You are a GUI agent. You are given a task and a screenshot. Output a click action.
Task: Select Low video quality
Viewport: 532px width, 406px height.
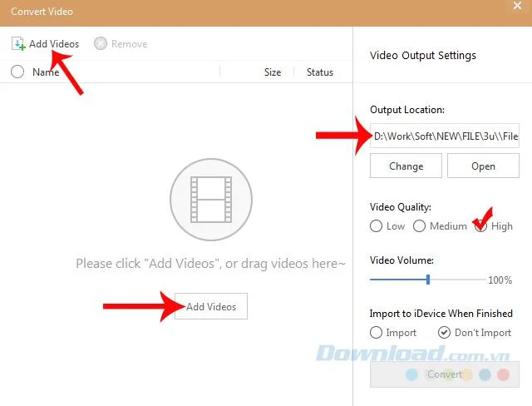(x=376, y=226)
